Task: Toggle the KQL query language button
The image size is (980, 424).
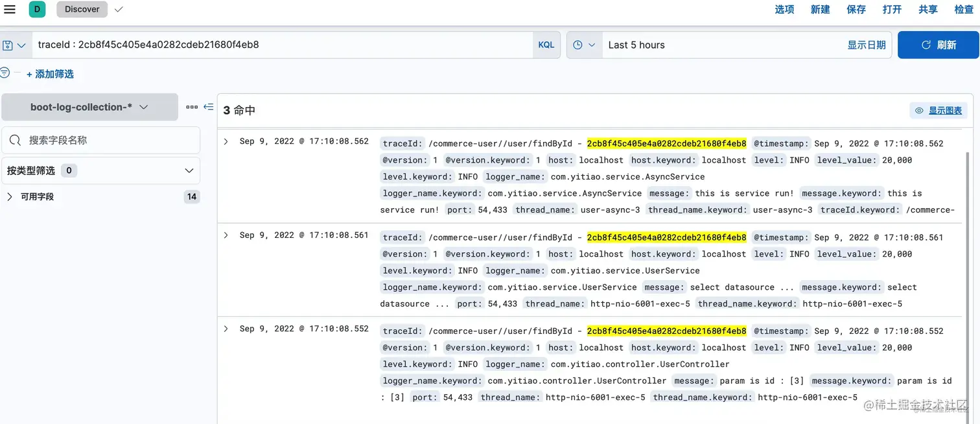Action: click(x=546, y=45)
